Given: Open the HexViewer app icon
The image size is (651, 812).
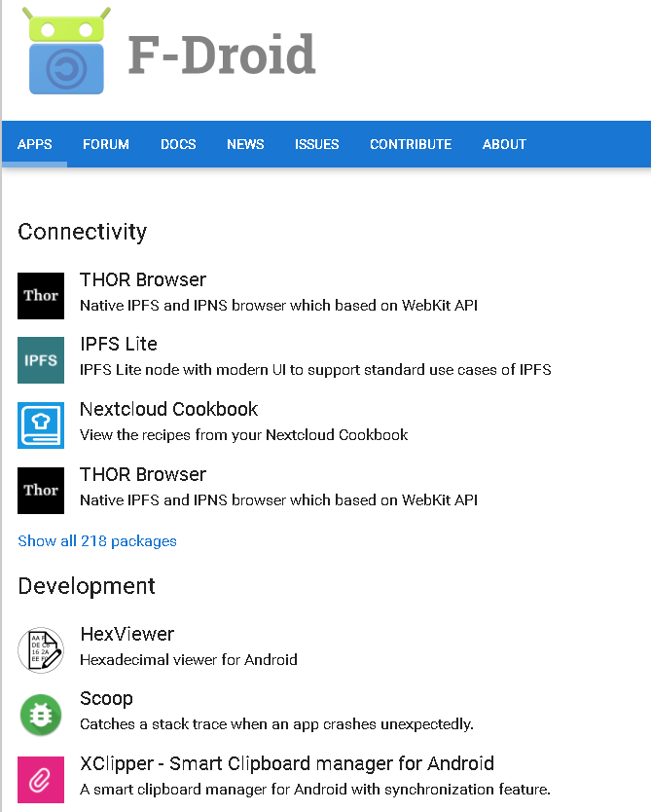Looking at the screenshot, I should pos(41,650).
